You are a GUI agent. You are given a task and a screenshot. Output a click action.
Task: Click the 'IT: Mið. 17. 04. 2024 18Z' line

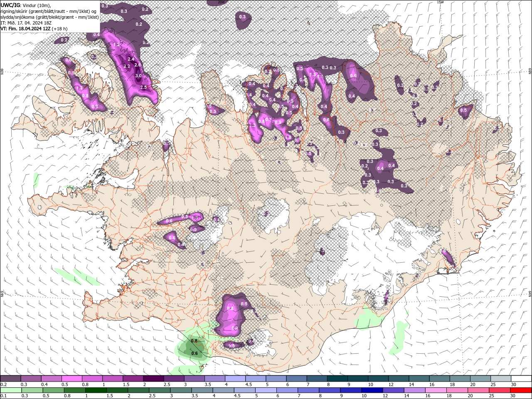(26, 23)
